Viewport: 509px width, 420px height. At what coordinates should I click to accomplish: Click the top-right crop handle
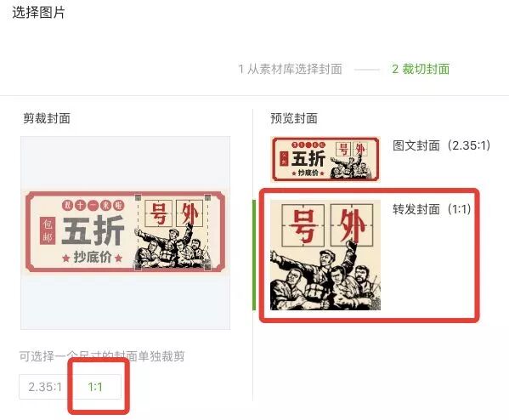(208, 197)
